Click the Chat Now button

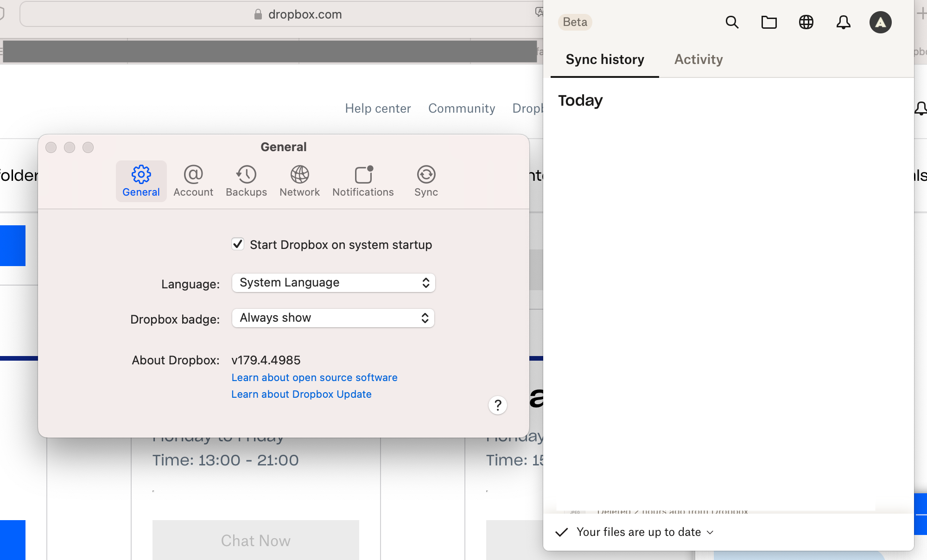tap(256, 540)
